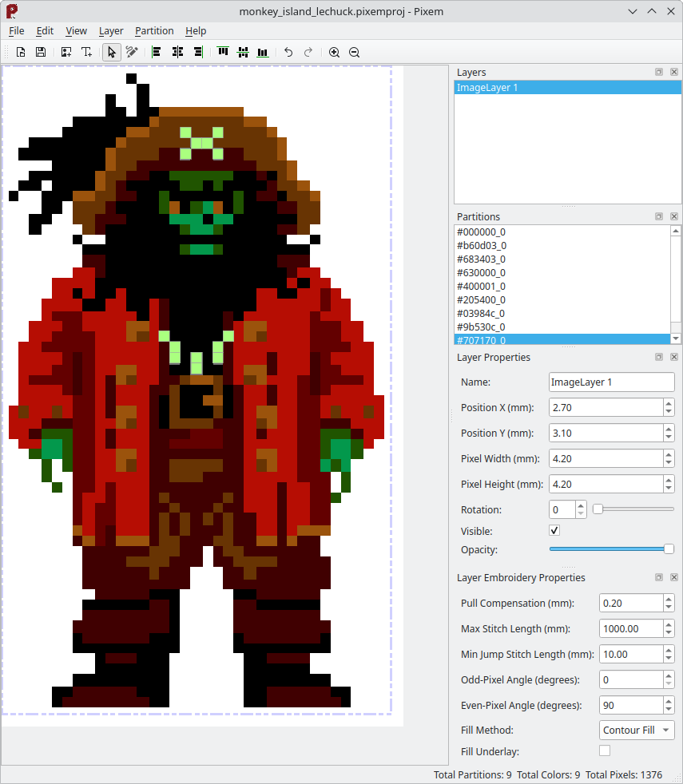Align layers to the bottom edge

(263, 52)
